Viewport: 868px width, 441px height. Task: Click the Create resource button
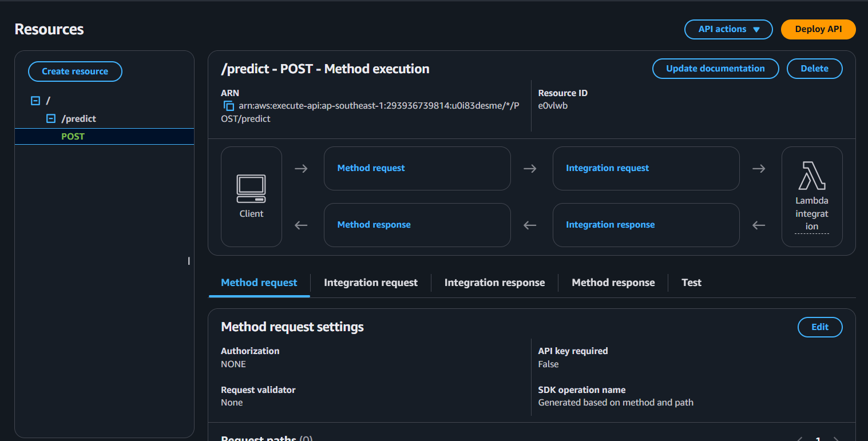[x=75, y=71]
